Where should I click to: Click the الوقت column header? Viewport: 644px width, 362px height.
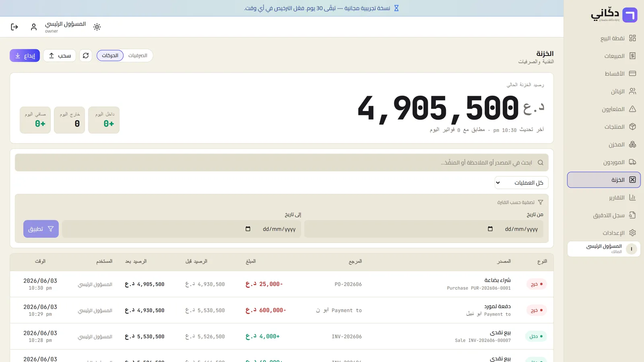point(40,261)
